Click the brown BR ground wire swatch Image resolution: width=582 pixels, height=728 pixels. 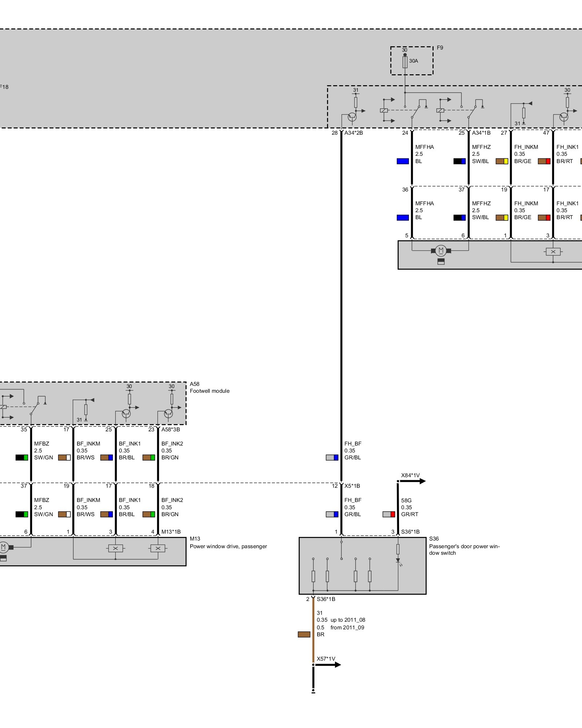point(304,634)
